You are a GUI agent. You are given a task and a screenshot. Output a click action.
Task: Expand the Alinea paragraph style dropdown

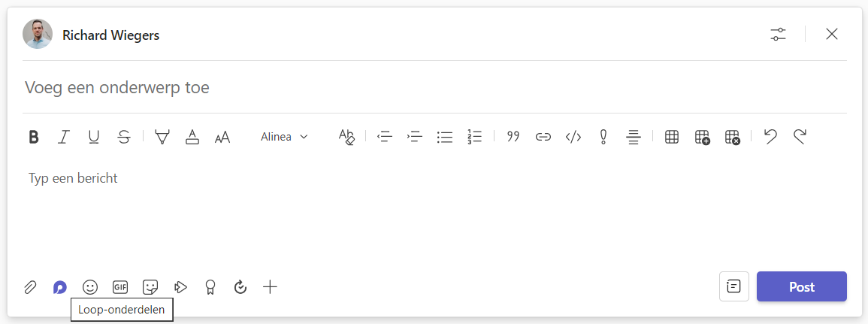pos(284,137)
